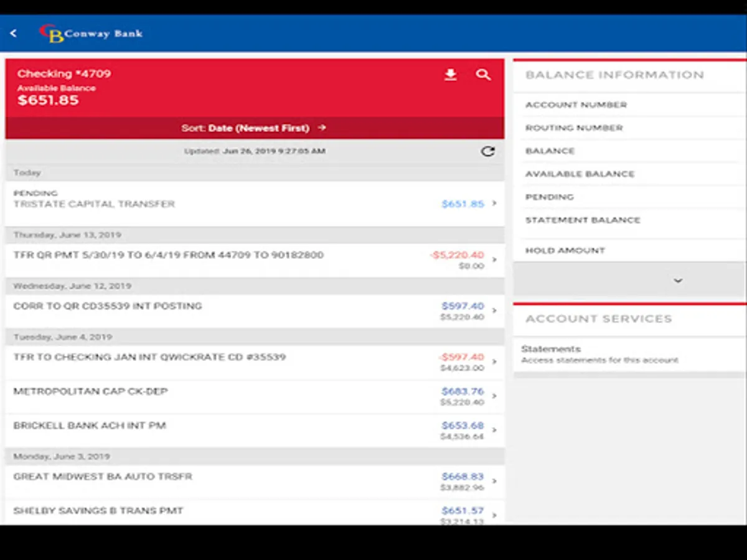
Task: Select BRICKELL BANK ACH INT PM transaction
Action: click(x=255, y=431)
